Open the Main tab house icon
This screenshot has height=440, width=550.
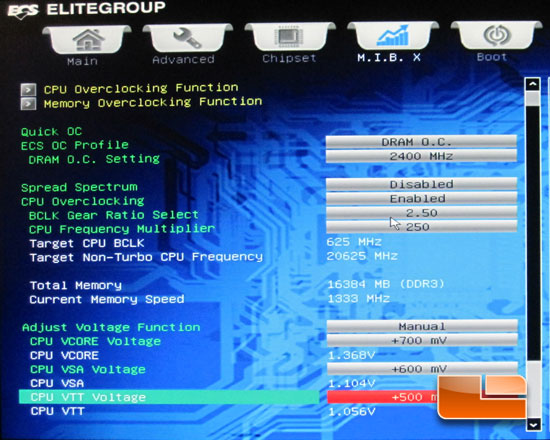coord(88,40)
